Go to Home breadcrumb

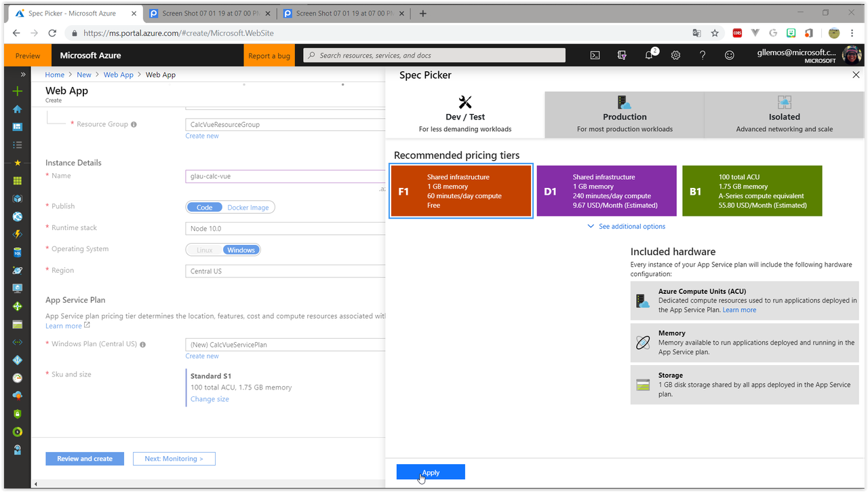[55, 75]
